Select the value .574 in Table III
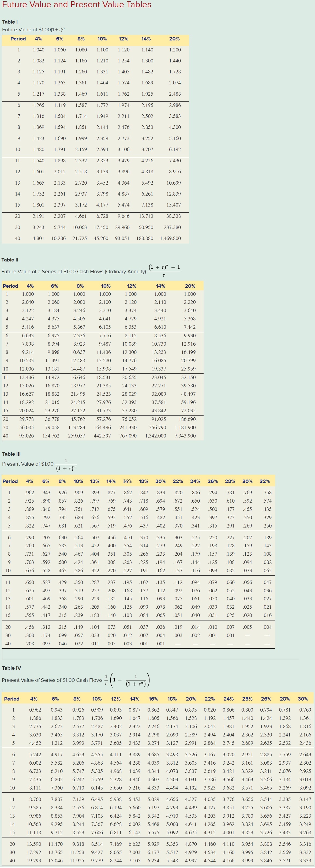The image size is (315, 868). point(267,501)
